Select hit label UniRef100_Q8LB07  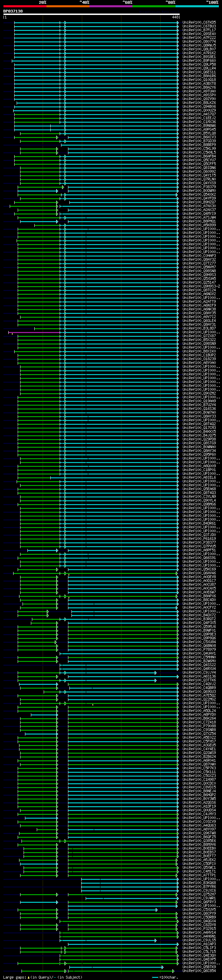point(199,49)
